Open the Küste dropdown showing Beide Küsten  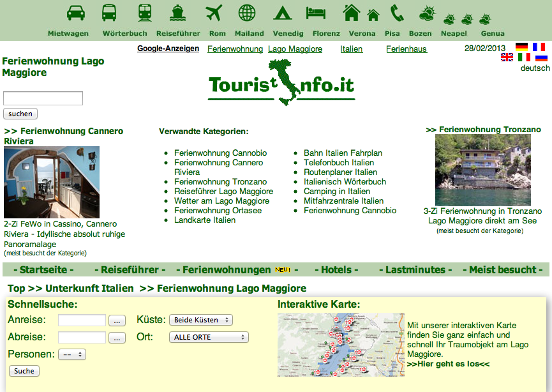pos(200,320)
